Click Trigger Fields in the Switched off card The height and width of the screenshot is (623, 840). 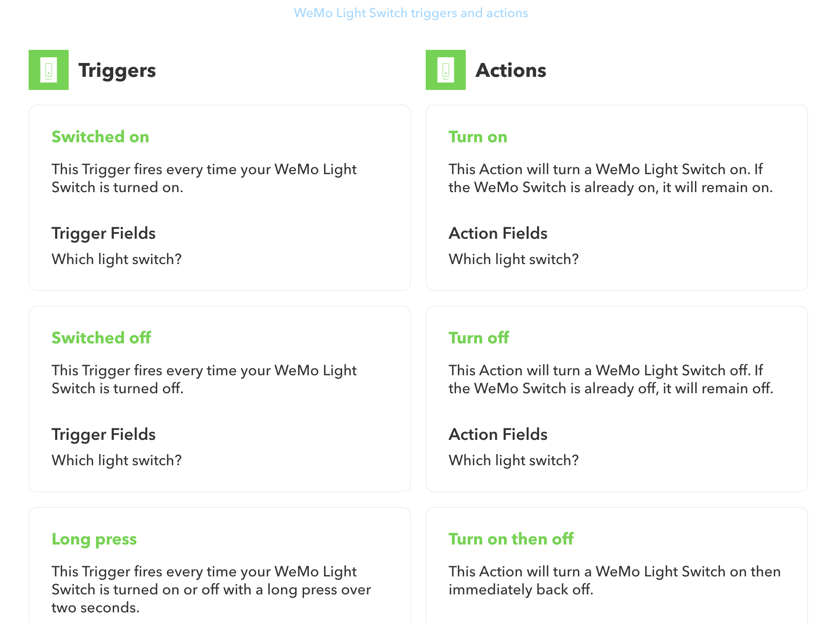click(104, 435)
